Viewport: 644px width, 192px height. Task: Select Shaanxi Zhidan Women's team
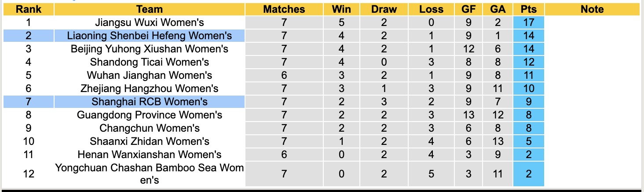150,141
